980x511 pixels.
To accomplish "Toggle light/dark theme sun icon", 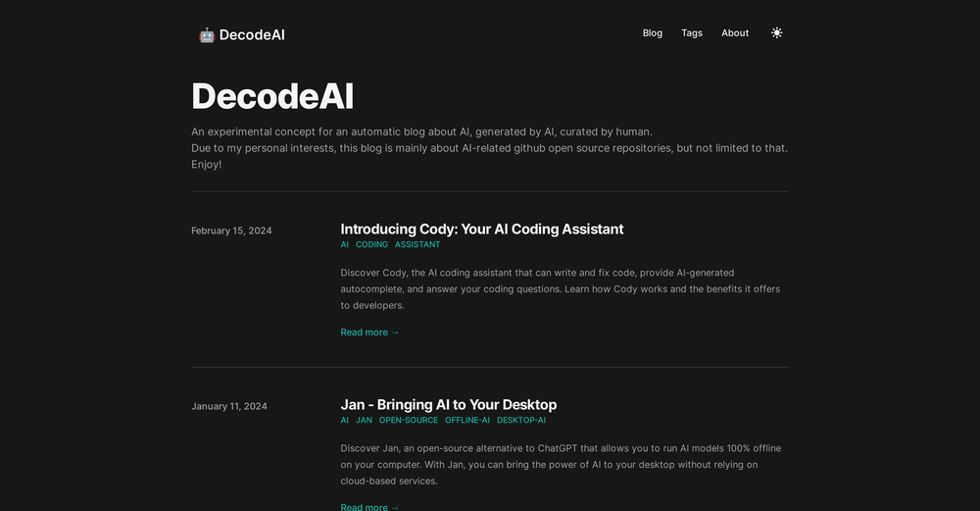I will 777,32.
